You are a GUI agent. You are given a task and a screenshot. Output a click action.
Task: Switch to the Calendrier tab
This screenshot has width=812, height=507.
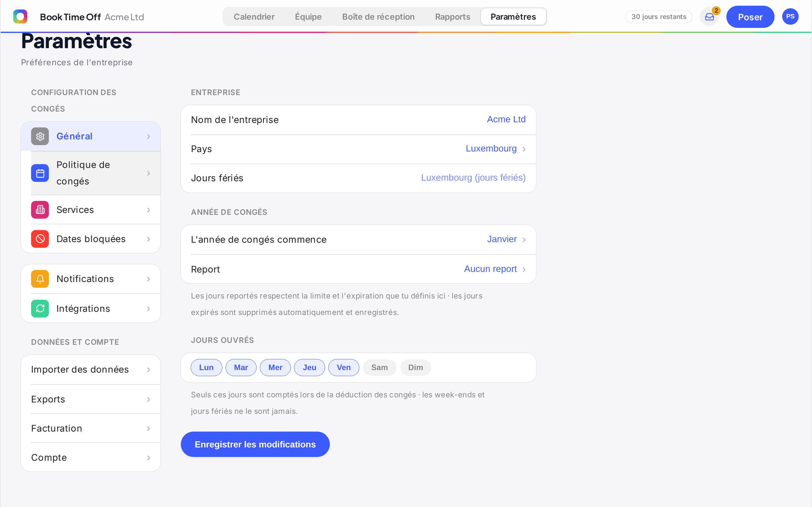254,17
